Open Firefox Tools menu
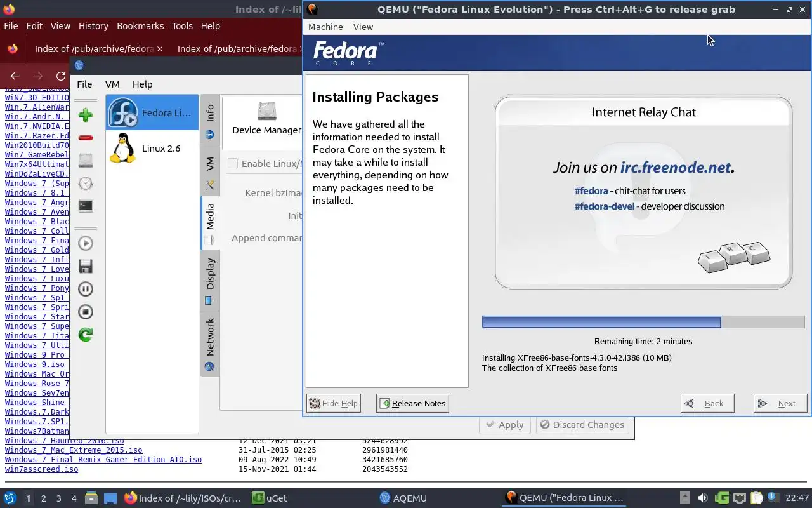Image resolution: width=812 pixels, height=508 pixels. tap(182, 26)
